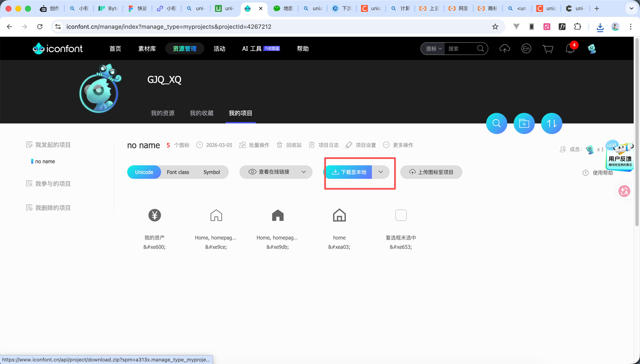Switch language with the En icon
This screenshot has height=364, width=640.
point(526,49)
